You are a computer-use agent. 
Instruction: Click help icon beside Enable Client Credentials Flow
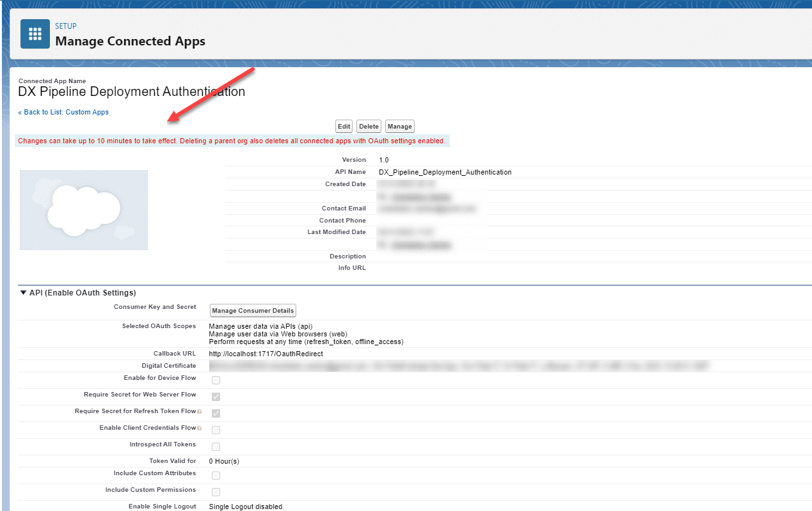pos(200,428)
